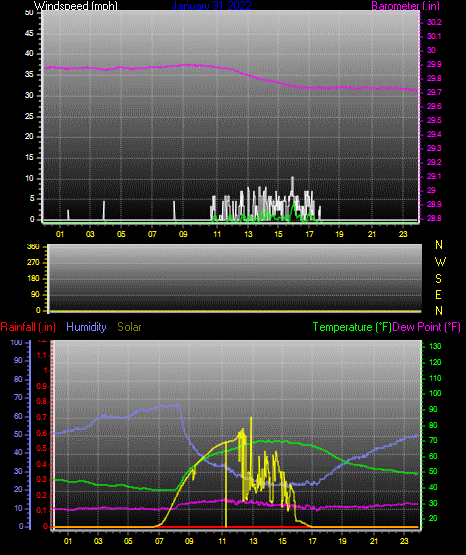Click the E compass direction label
466x555 pixels.
(x=438, y=295)
